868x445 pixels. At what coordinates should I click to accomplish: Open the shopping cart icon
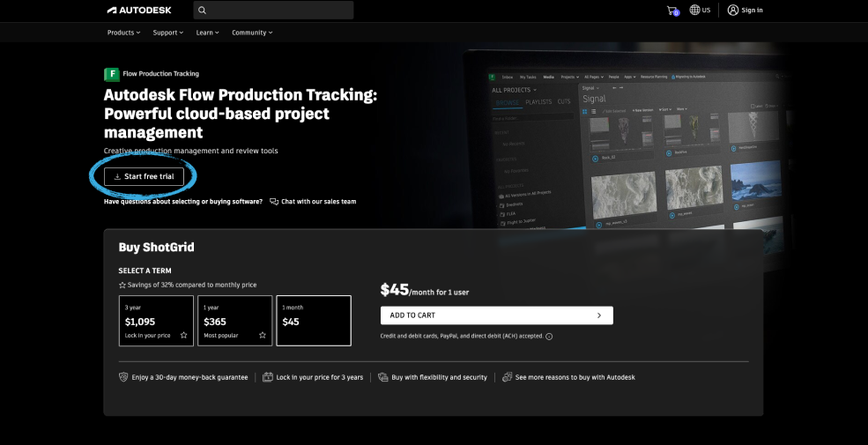click(672, 10)
